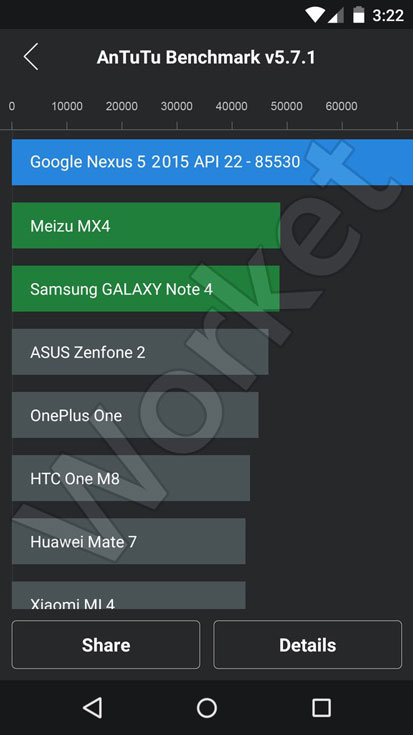
Task: Tap the Wi-Fi status icon
Action: [x=315, y=15]
